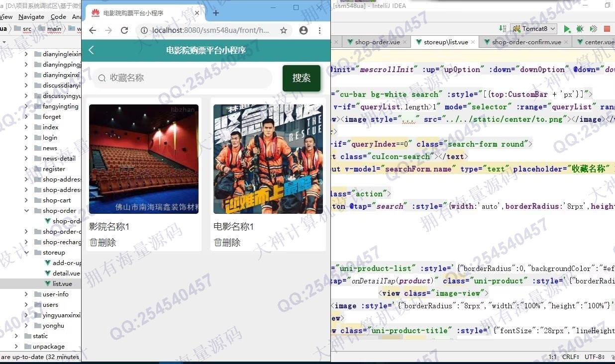Image resolution: width=615 pixels, height=364 pixels.
Task: Open the cinema hall thumbnail image
Action: 144,159
